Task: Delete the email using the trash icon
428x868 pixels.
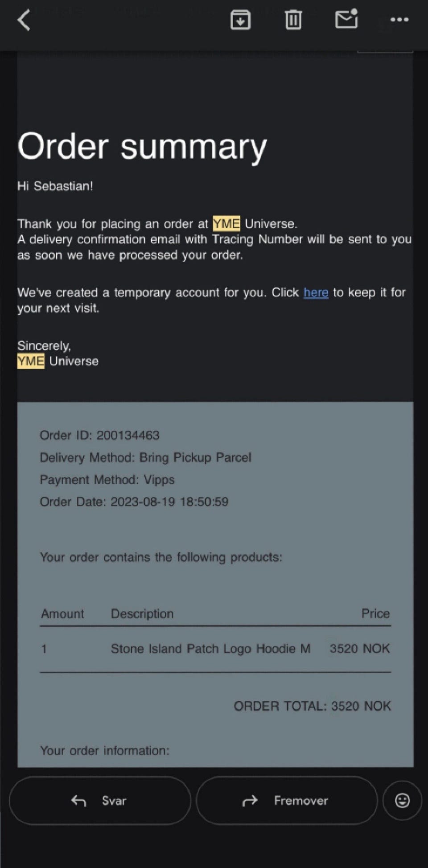Action: tap(293, 20)
